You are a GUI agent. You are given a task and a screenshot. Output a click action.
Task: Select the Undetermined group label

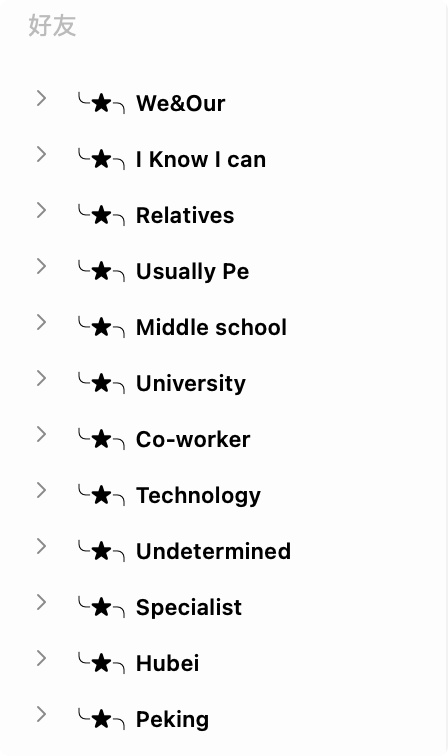click(213, 551)
